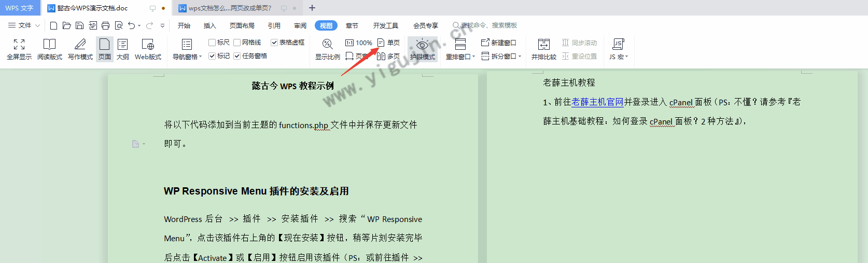Expand the undo history arrow
This screenshot has height=263, width=868.
[139, 26]
